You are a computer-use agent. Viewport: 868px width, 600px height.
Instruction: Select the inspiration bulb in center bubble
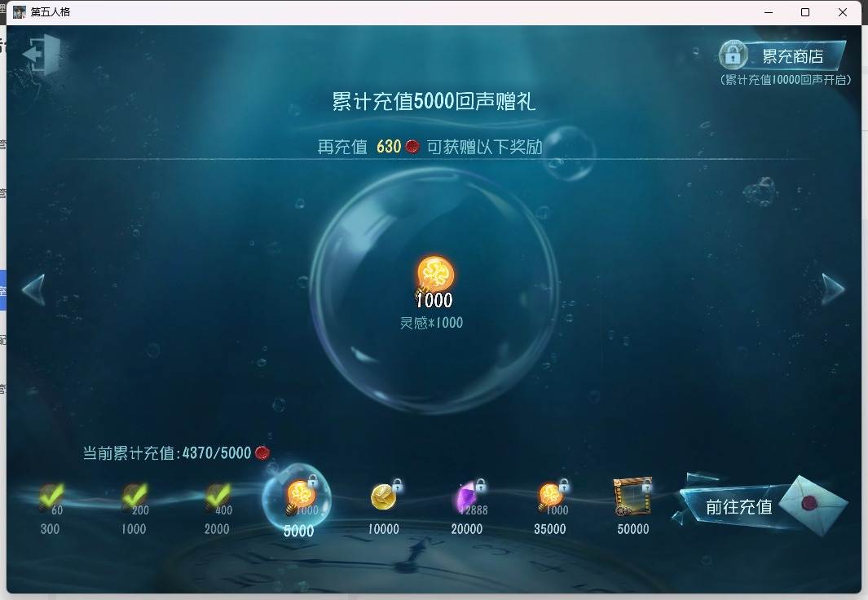pos(434,275)
